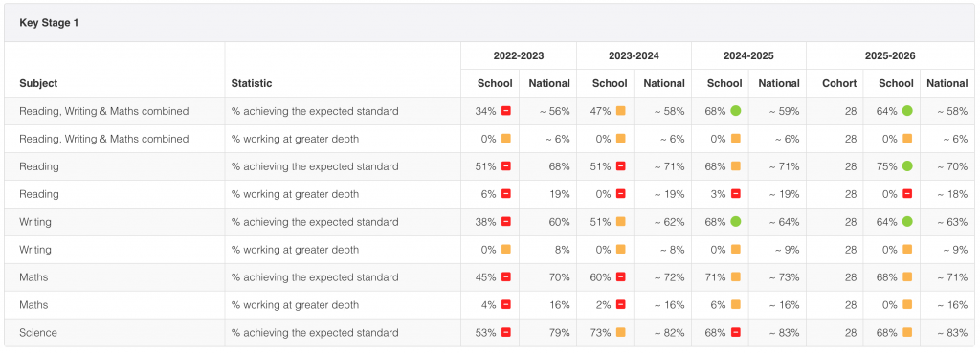This screenshot has height=353, width=980.
Task: Click the Statistic column header
Action: coord(252,83)
